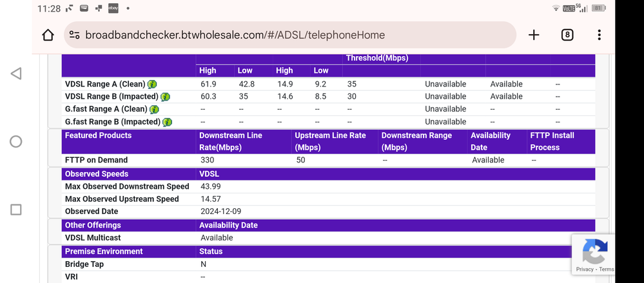Tap the browser home icon
The height and width of the screenshot is (283, 644).
48,35
